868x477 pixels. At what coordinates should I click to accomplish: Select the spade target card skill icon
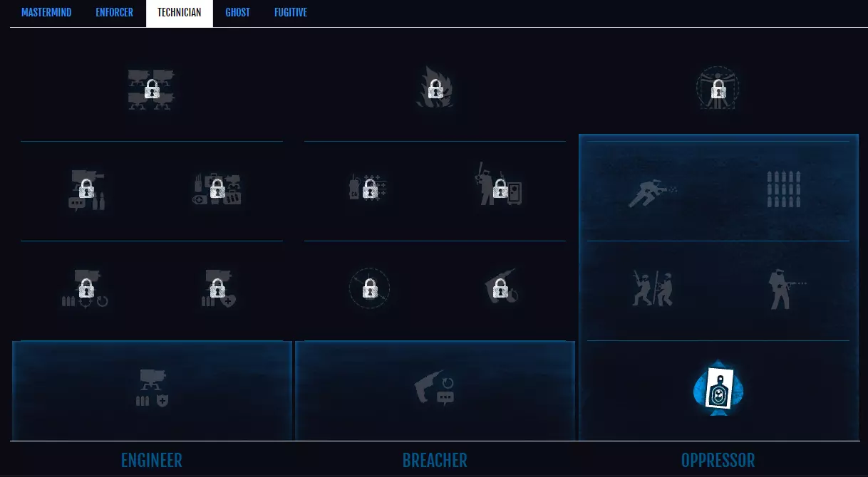click(718, 390)
